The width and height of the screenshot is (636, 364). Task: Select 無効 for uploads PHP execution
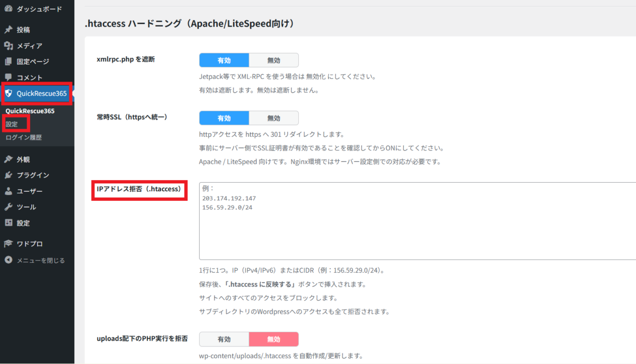coord(273,339)
